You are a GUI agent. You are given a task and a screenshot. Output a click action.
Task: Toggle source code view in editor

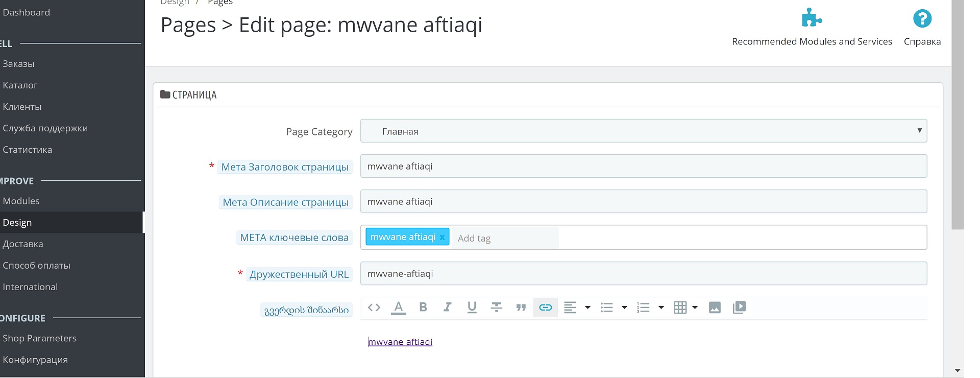pyautogui.click(x=374, y=308)
